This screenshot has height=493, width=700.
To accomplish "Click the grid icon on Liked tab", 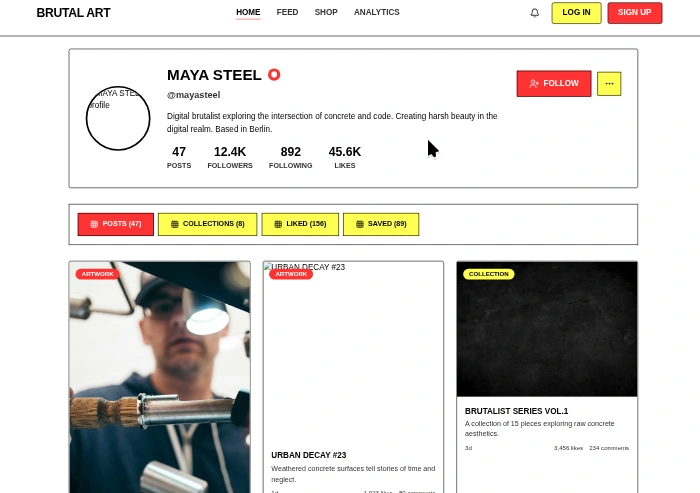I will [x=278, y=224].
